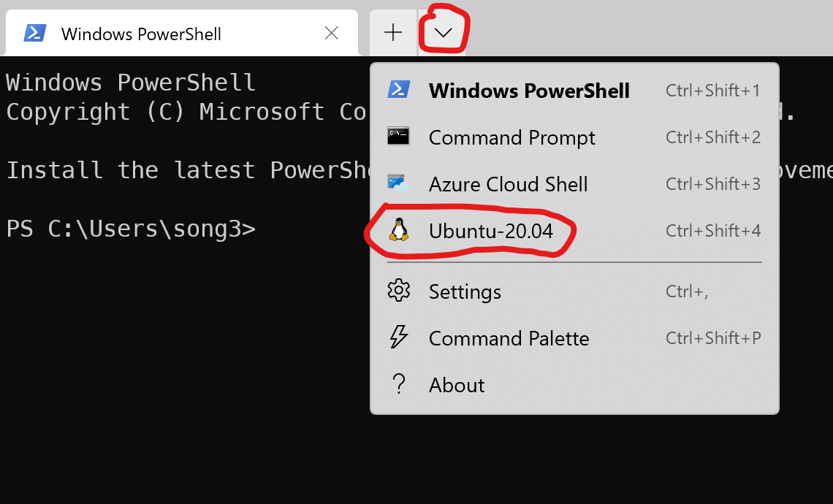Click the Ubuntu penguin icon
The image size is (833, 504).
[x=398, y=230]
